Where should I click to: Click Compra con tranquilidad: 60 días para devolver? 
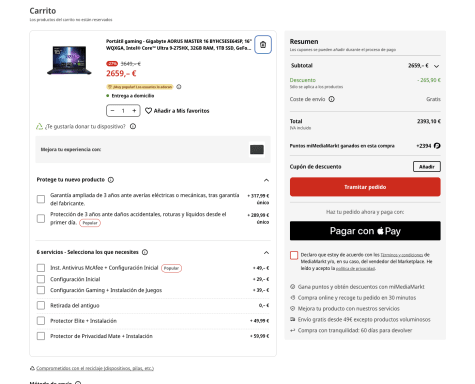point(355,330)
